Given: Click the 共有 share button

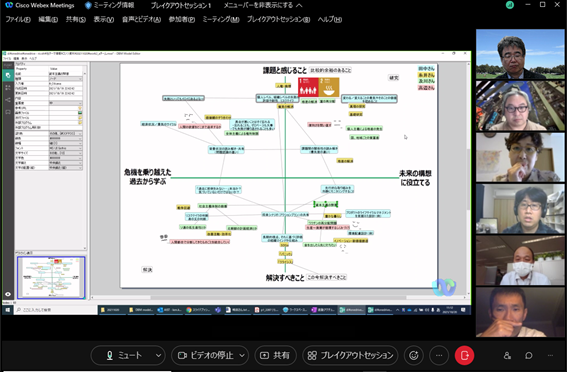Looking at the screenshot, I should point(276,356).
